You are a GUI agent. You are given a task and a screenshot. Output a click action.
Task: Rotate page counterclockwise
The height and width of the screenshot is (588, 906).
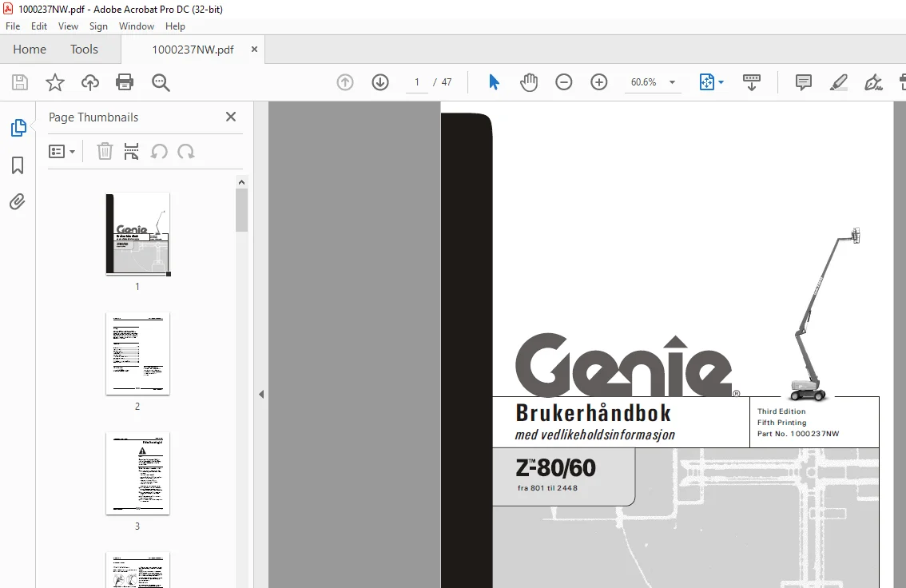click(x=159, y=151)
